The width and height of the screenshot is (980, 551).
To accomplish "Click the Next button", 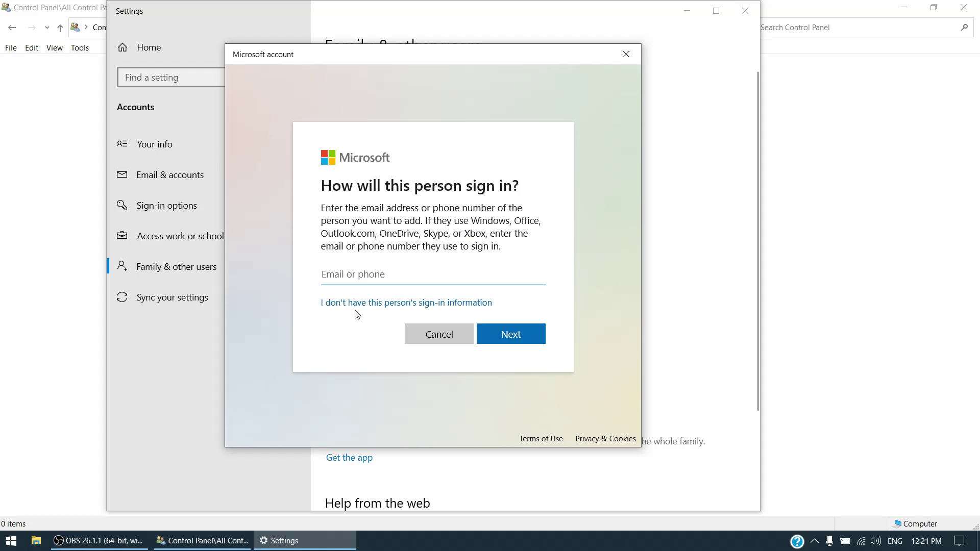I will click(510, 334).
